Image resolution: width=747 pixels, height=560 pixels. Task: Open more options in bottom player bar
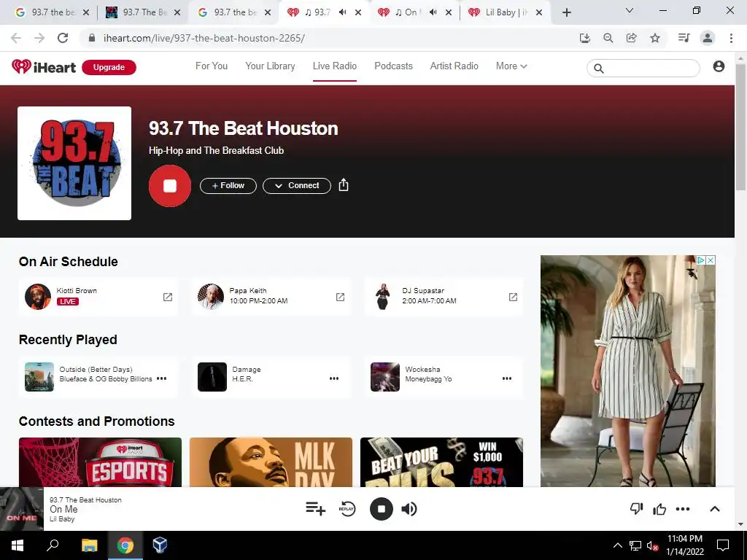click(x=683, y=509)
